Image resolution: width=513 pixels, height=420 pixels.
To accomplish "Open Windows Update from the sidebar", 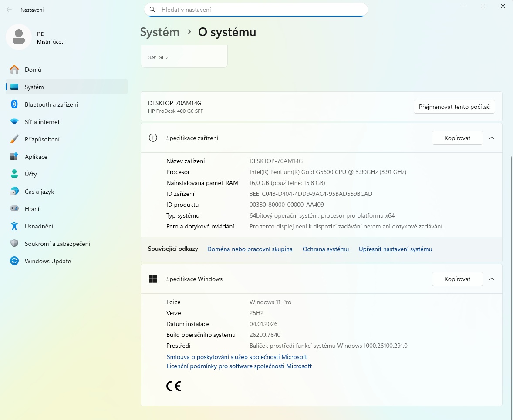I will [47, 261].
